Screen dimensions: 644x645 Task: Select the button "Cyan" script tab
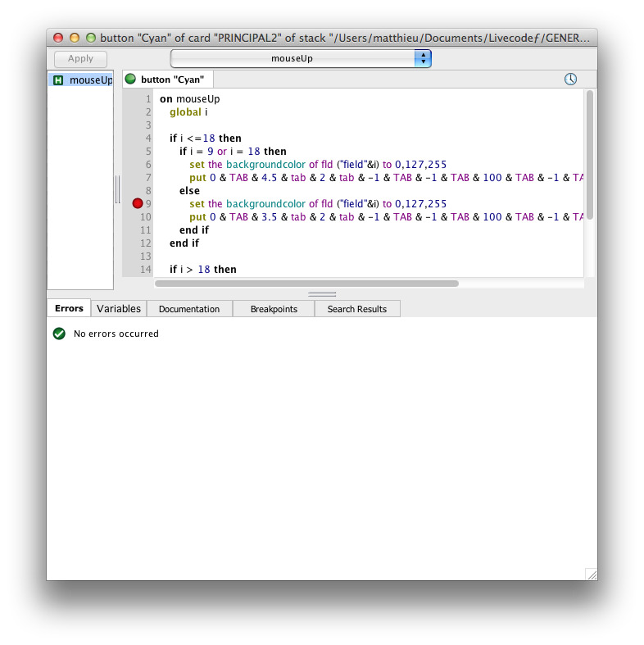tap(172, 79)
